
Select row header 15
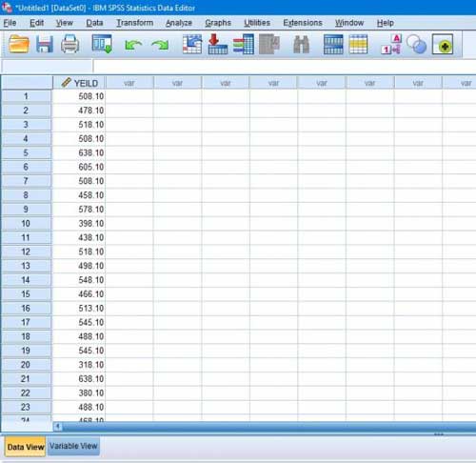coord(26,294)
